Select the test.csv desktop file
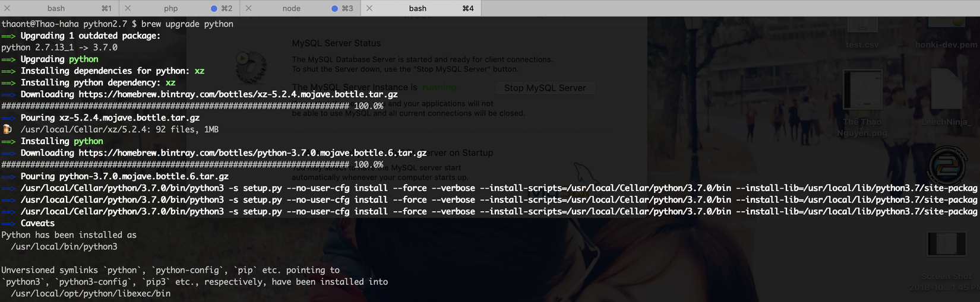The height and width of the screenshot is (302, 980). (862, 30)
